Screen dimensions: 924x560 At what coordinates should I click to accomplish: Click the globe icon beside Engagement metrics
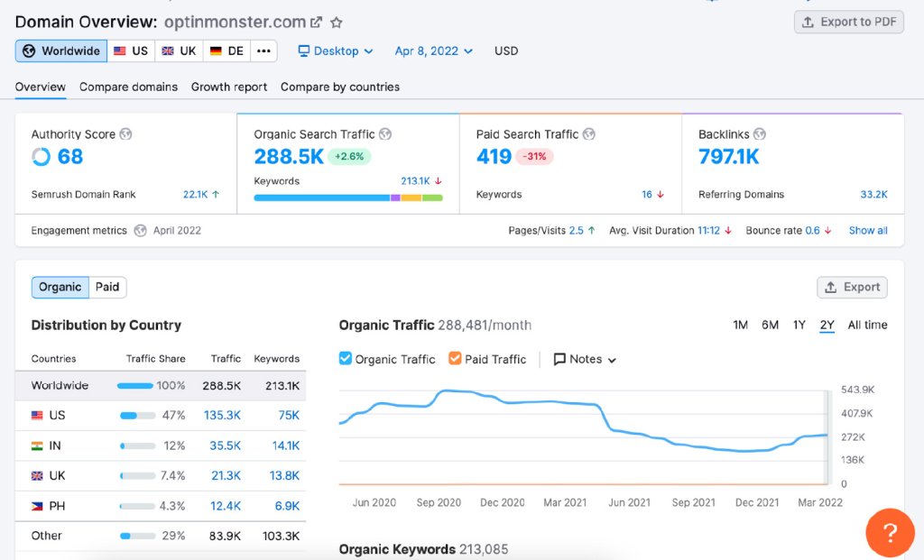(140, 230)
